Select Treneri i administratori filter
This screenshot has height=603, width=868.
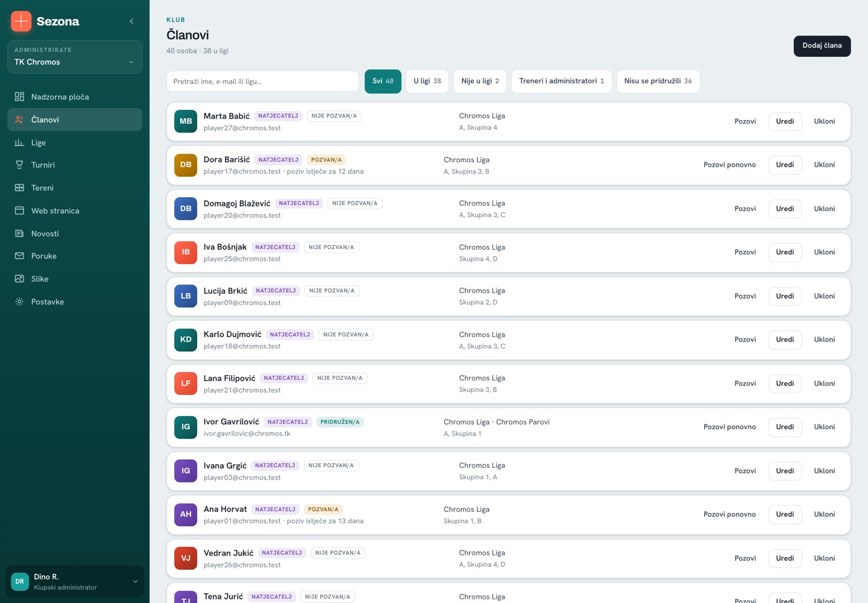[562, 81]
